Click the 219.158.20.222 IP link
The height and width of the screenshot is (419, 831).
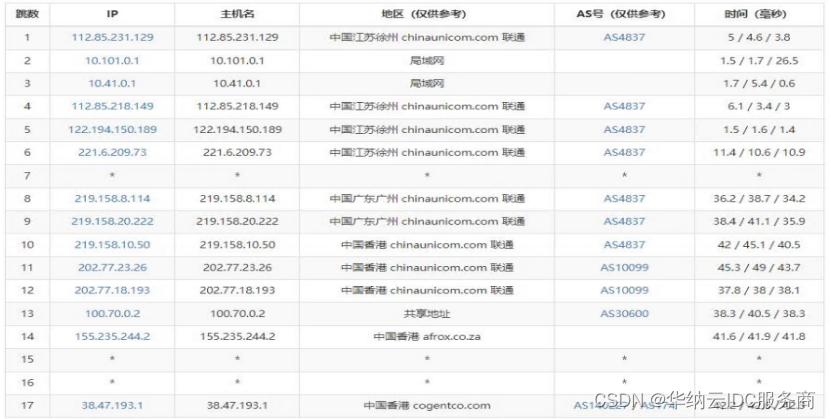(x=112, y=221)
